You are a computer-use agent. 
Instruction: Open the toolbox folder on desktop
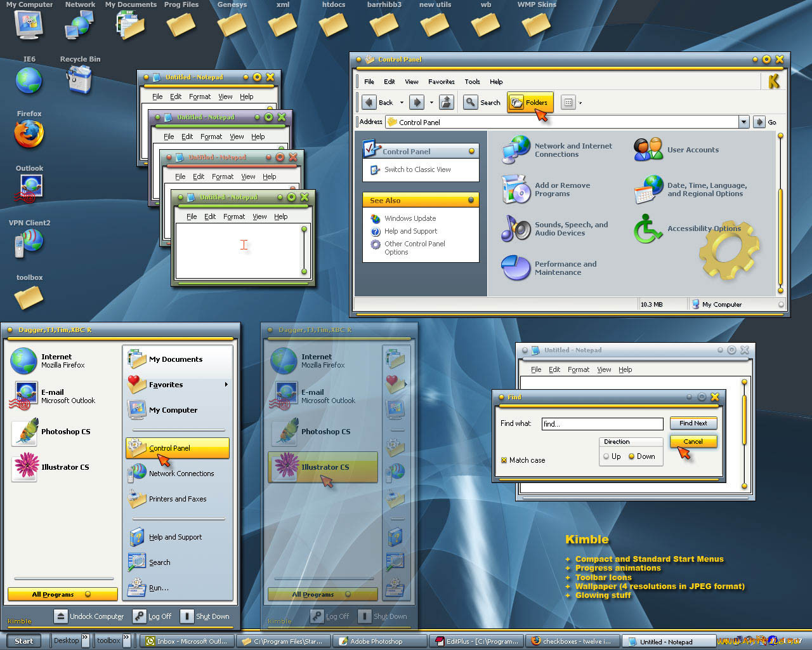[x=29, y=297]
